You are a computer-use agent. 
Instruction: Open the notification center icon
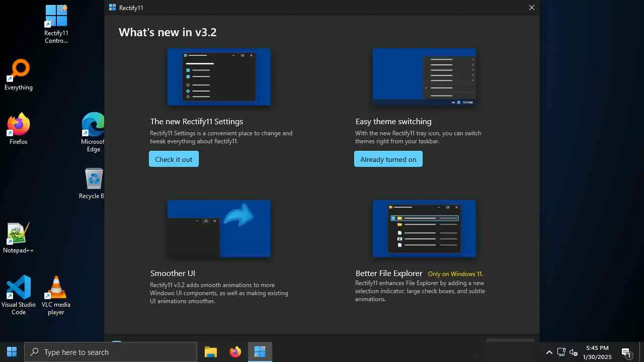point(626,352)
